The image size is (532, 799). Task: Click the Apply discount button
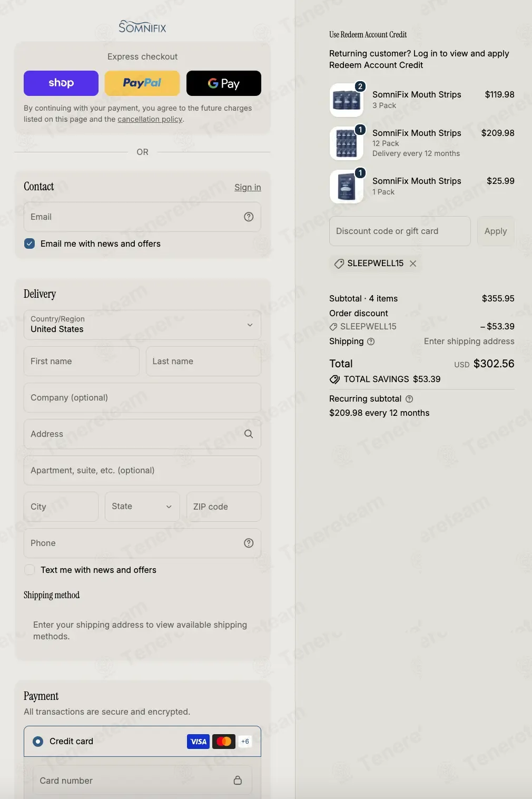[496, 231]
